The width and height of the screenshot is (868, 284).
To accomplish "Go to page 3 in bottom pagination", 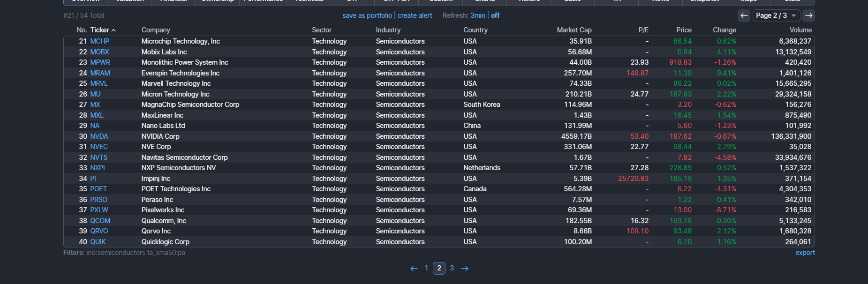I will click(x=452, y=268).
